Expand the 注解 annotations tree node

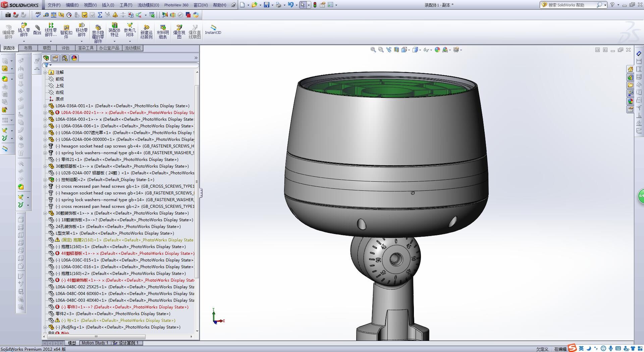point(45,72)
